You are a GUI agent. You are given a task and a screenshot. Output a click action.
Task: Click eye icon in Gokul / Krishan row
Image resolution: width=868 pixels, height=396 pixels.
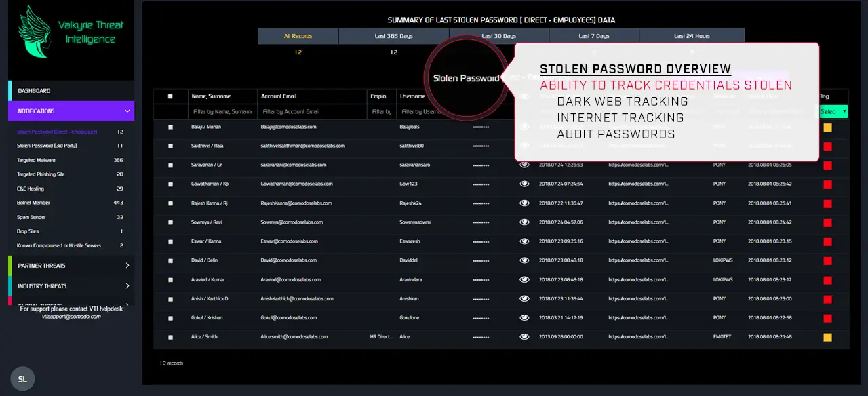(x=524, y=317)
